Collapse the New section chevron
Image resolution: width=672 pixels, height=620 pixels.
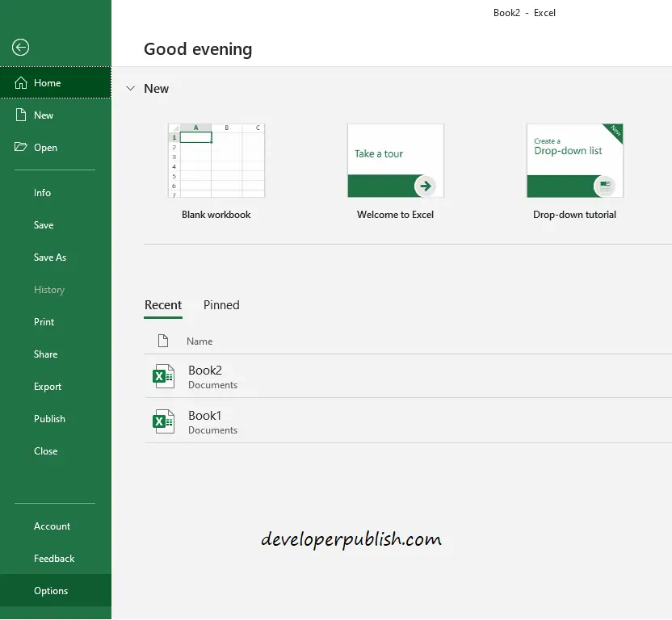(x=131, y=88)
